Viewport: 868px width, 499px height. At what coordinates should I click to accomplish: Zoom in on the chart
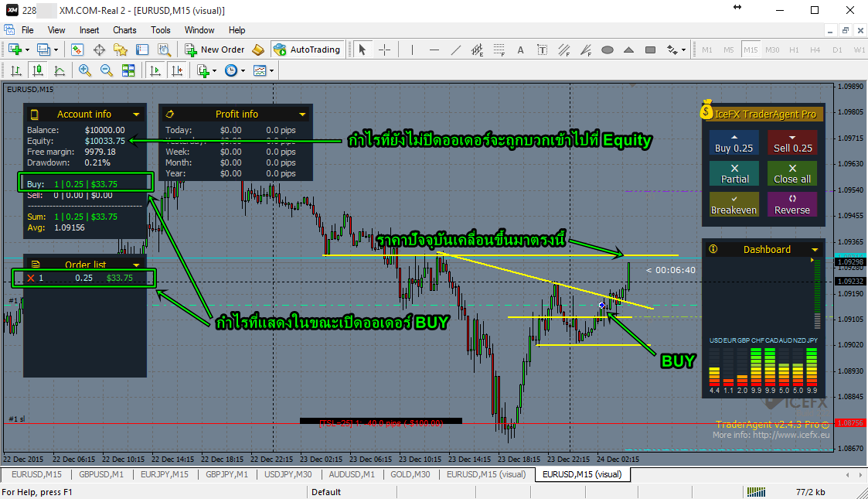click(x=85, y=70)
